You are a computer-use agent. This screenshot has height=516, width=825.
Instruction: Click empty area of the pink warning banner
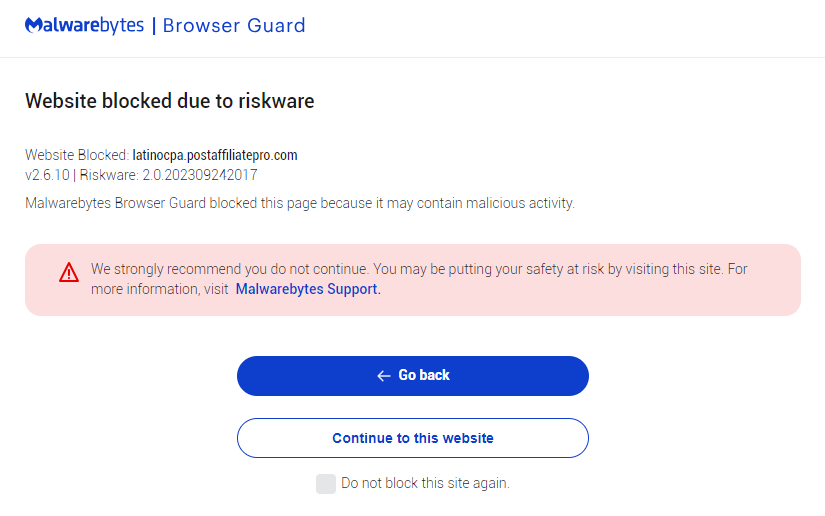600,300
